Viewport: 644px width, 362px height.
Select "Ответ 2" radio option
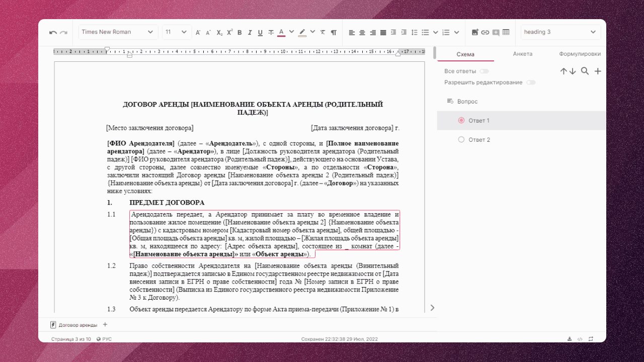[461, 140]
